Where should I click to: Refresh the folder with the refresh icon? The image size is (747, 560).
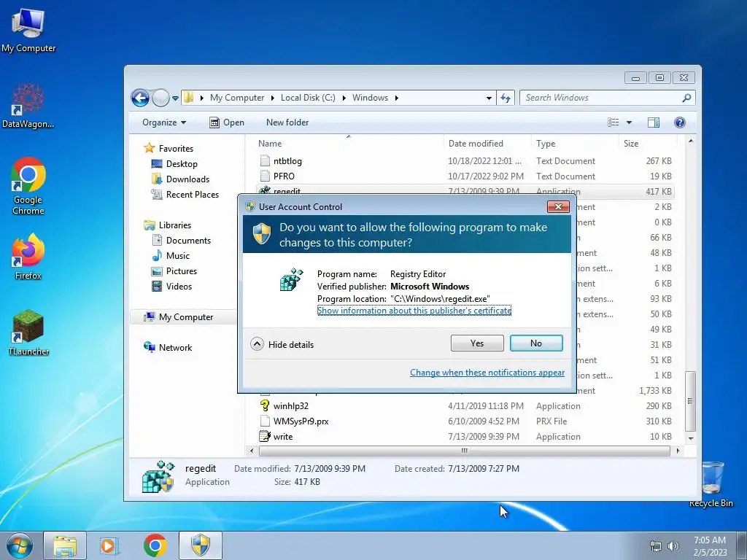[505, 98]
